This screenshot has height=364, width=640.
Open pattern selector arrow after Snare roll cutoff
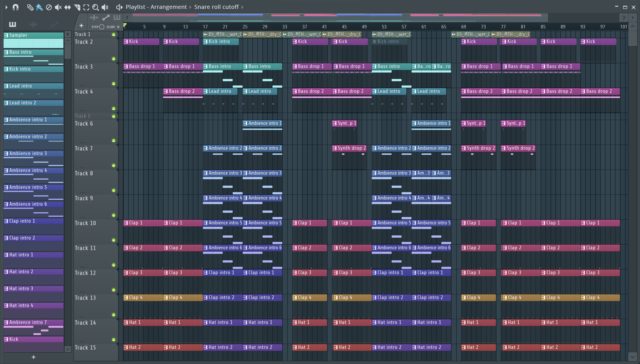(242, 7)
